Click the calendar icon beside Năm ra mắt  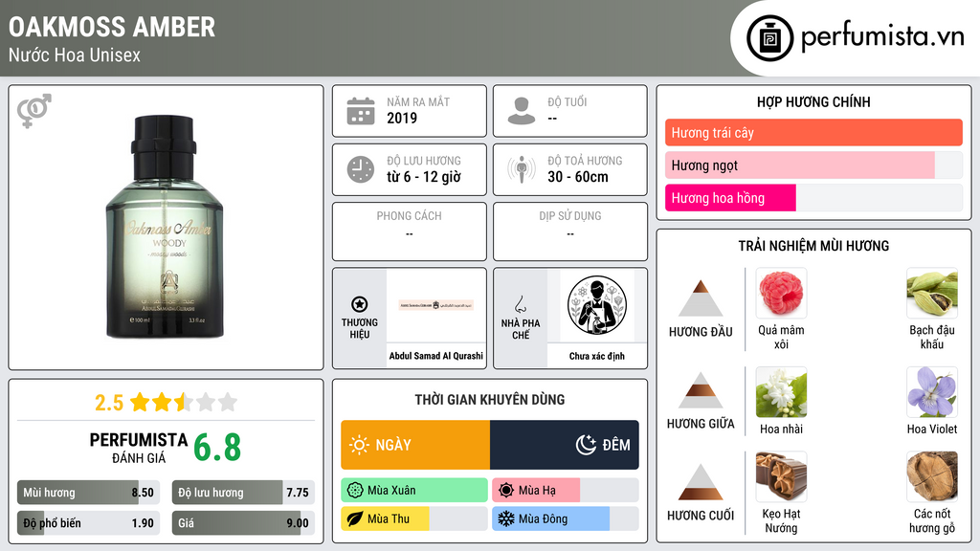(x=361, y=111)
